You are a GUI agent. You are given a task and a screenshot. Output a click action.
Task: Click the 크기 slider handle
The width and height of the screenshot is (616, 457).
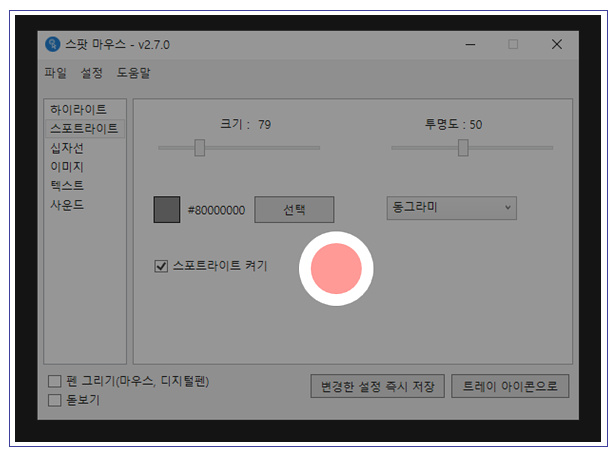coord(200,148)
